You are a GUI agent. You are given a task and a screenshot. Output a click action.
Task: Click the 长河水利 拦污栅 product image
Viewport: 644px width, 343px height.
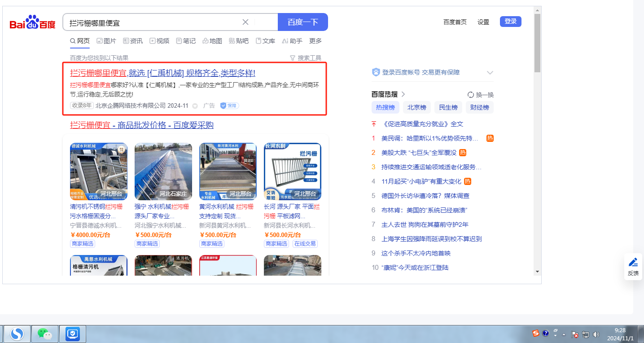[x=292, y=171]
